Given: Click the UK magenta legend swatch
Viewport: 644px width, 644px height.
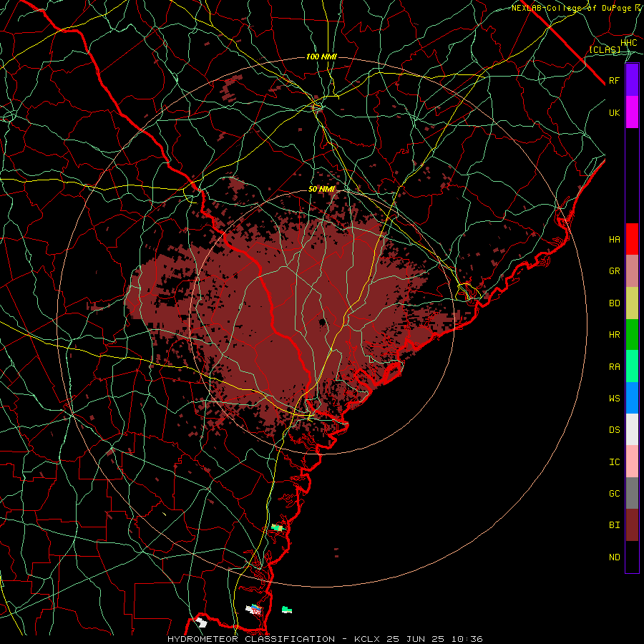Looking at the screenshot, I should 632,112.
